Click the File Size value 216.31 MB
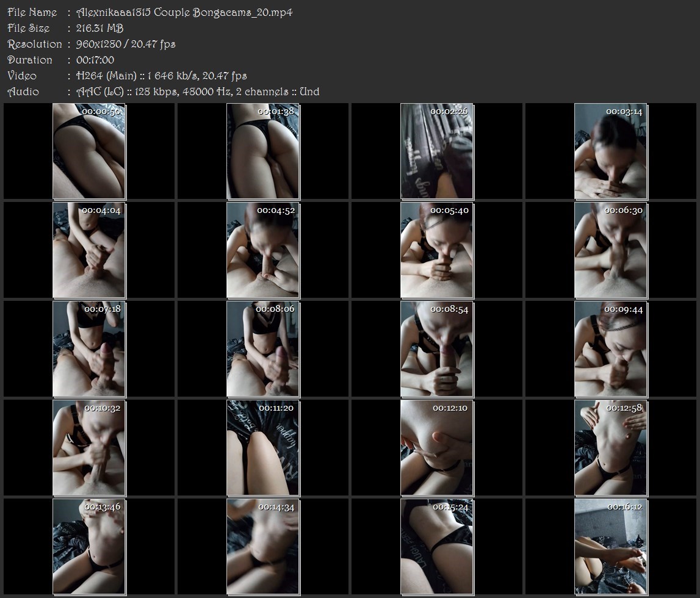The height and width of the screenshot is (598, 700). point(100,28)
